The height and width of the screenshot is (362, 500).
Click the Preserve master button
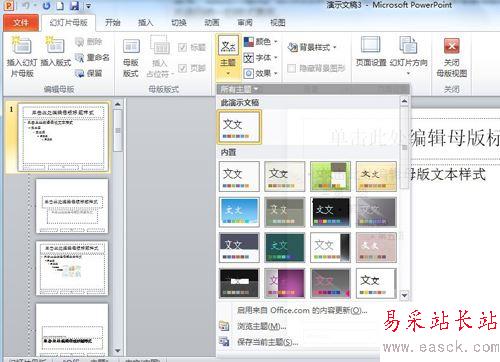click(89, 73)
